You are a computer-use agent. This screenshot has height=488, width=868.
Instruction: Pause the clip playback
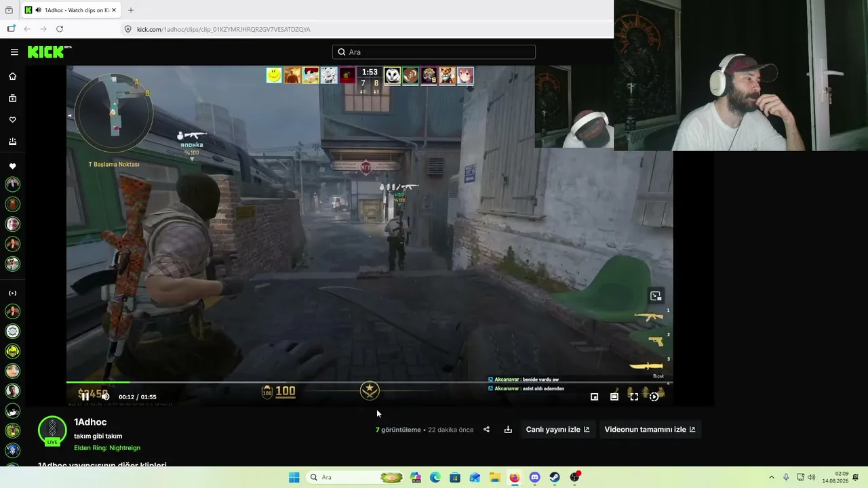coord(85,397)
